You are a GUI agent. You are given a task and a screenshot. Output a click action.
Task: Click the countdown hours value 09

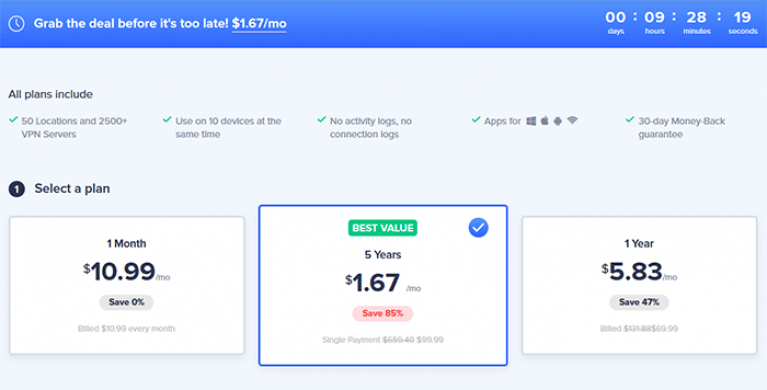(x=654, y=18)
